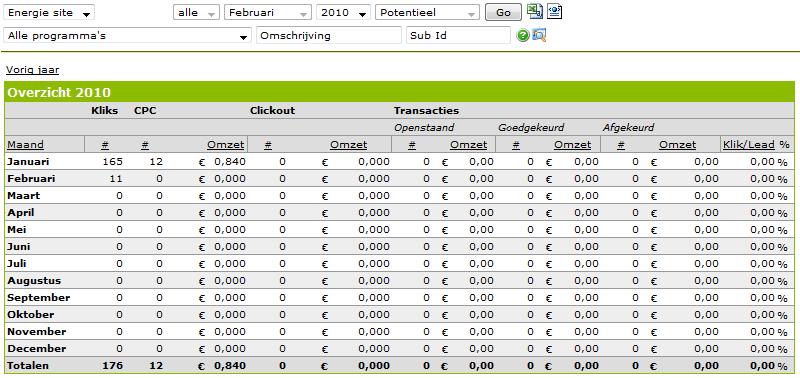Viewport: 800px width, 378px height.
Task: Hit the Go button
Action: tap(503, 13)
